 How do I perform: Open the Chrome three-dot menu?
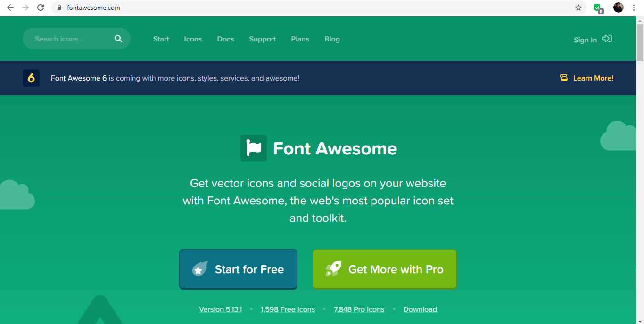coord(634,8)
